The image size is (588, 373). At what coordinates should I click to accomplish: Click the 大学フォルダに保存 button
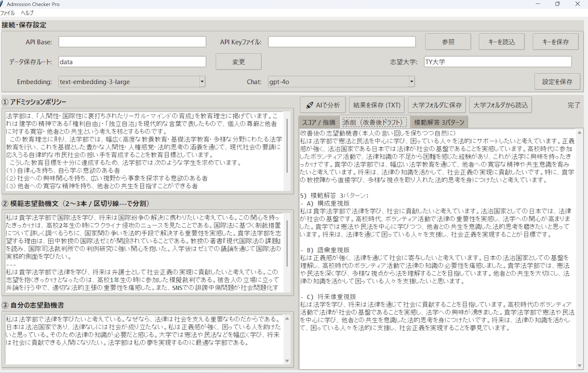438,105
